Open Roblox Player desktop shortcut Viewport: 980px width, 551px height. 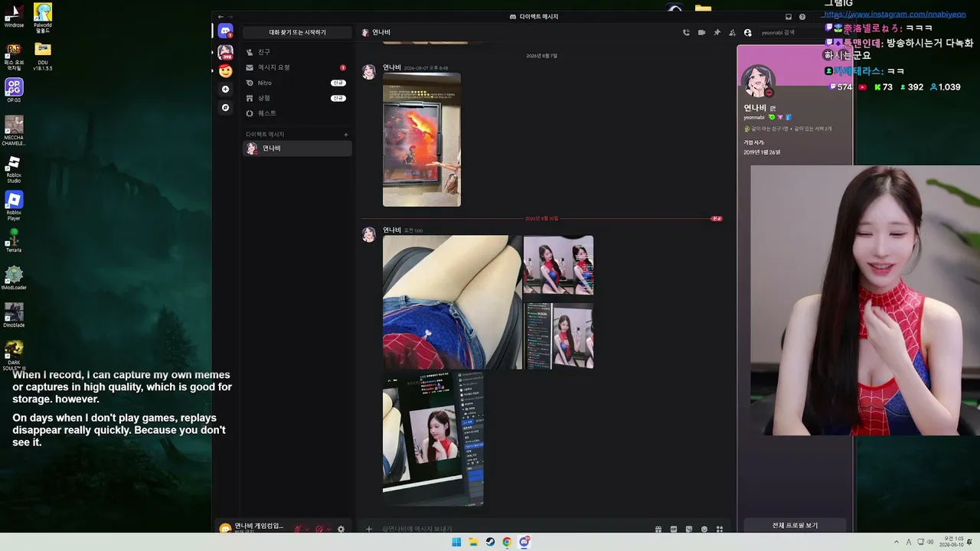click(14, 207)
